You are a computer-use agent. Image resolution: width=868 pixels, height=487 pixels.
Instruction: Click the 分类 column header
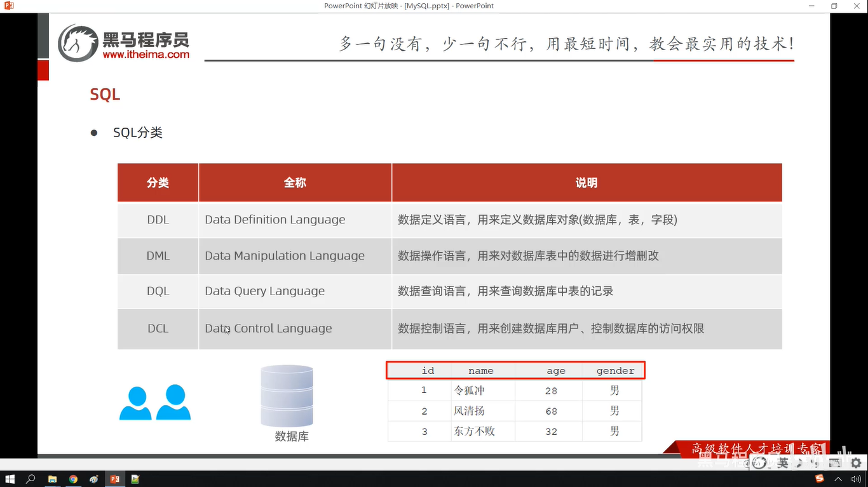(x=158, y=183)
